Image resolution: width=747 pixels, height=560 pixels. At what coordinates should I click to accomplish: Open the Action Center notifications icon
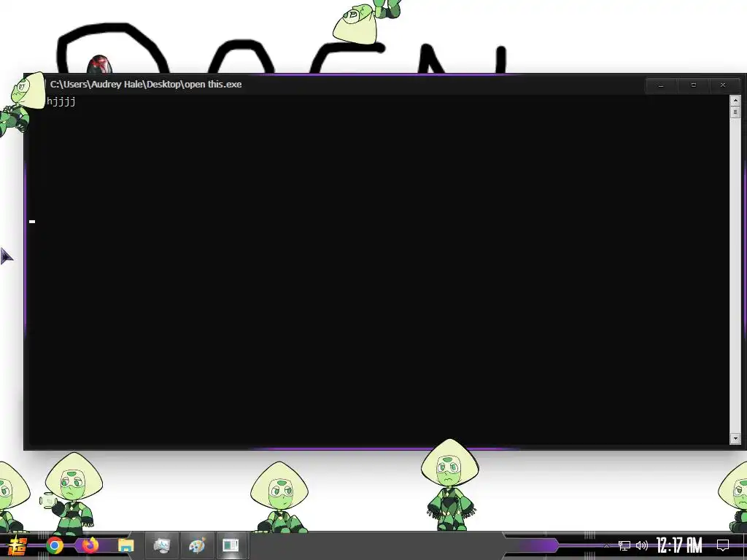(723, 545)
